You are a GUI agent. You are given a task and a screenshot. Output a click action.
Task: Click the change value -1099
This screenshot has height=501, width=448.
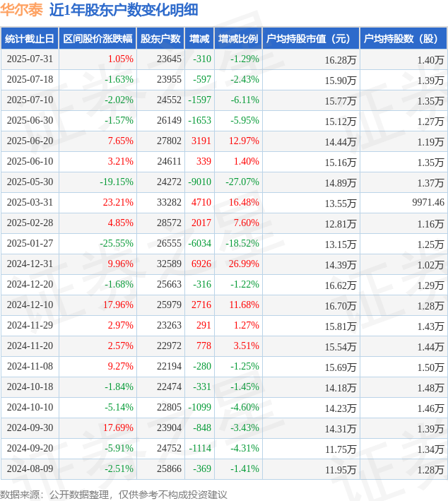coord(200,407)
